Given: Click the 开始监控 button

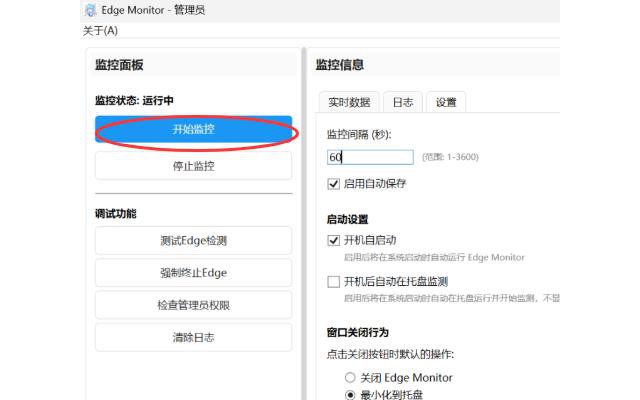Looking at the screenshot, I should (x=193, y=129).
